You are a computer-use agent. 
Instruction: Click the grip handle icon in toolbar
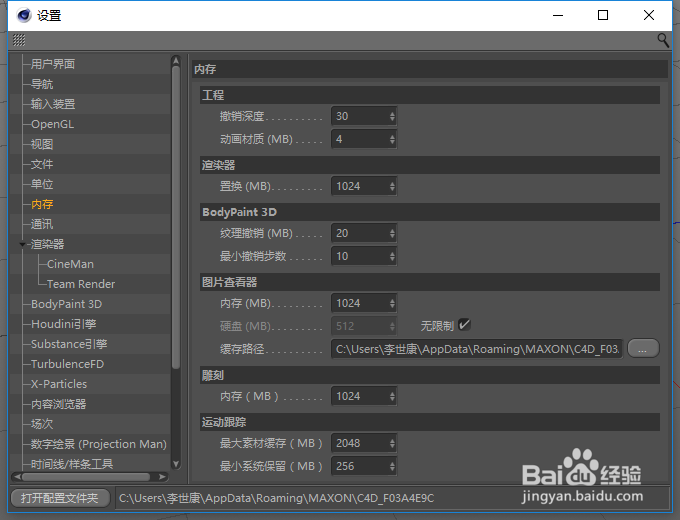(19, 40)
